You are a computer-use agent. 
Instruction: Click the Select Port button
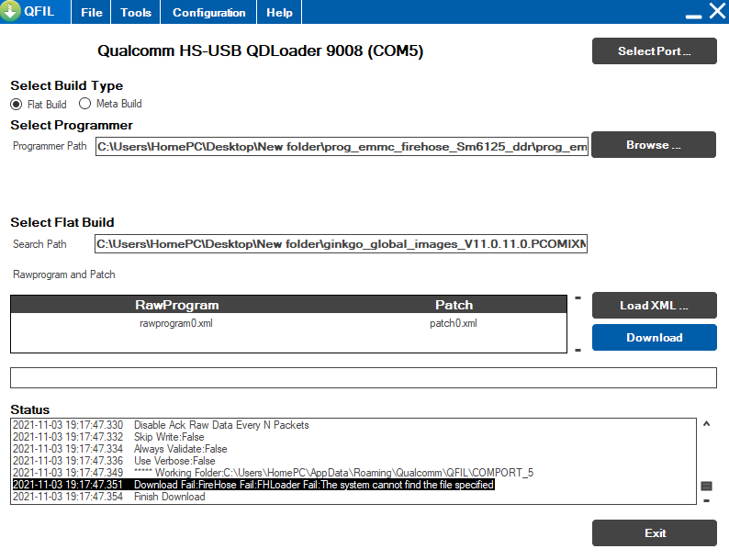pyautogui.click(x=654, y=51)
